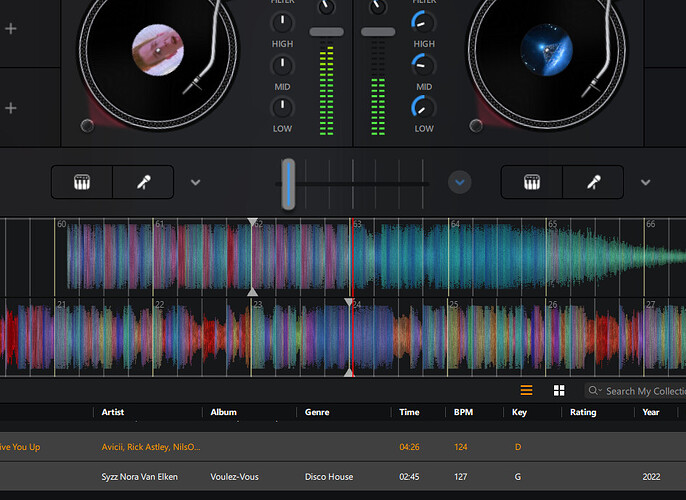Expand chevron next to right microphone
The image size is (686, 500).
[645, 182]
